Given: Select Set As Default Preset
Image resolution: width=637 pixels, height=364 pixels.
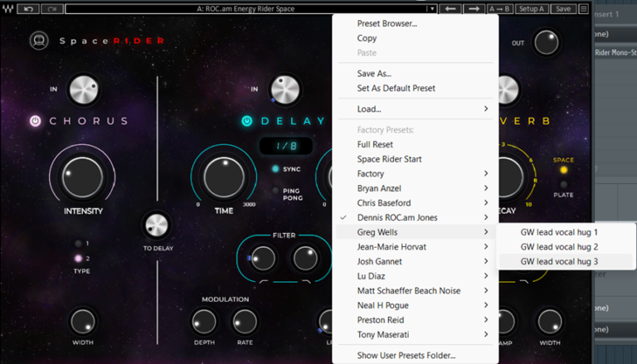Looking at the screenshot, I should tap(416, 88).
